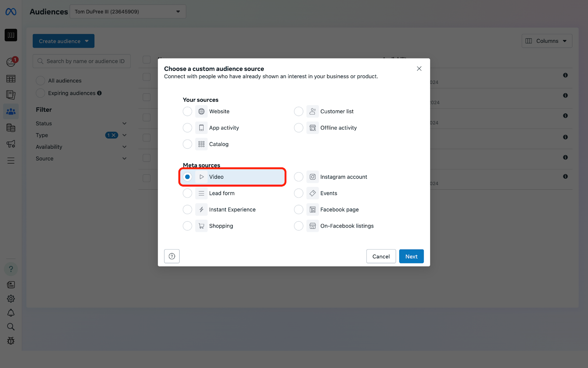Viewport: 588px width, 368px height.
Task: Open the Columns dropdown
Action: pos(547,41)
